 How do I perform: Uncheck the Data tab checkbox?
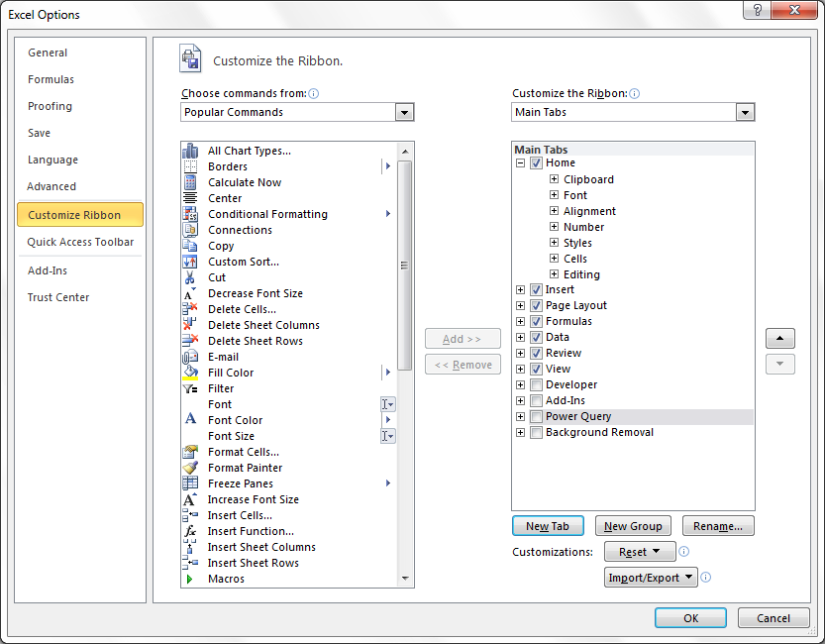point(536,337)
